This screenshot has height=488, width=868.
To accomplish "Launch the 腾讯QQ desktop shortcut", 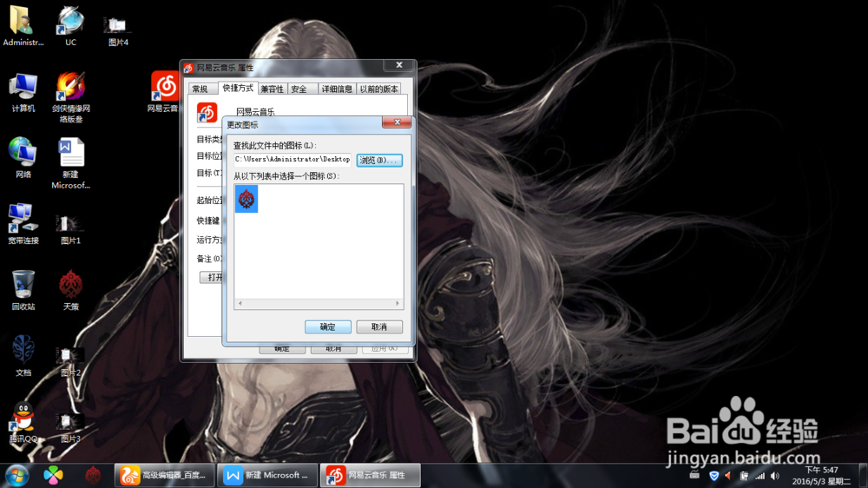I will click(x=23, y=422).
